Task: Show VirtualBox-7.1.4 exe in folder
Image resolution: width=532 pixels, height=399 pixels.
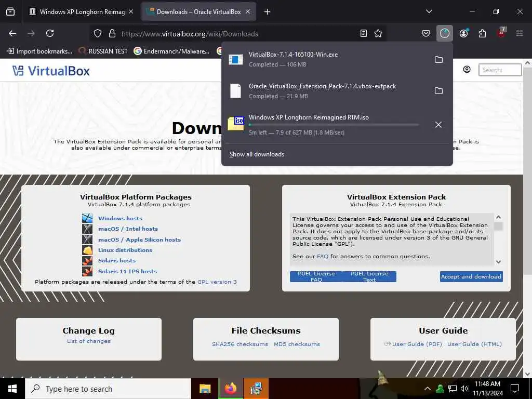Action: click(x=438, y=60)
